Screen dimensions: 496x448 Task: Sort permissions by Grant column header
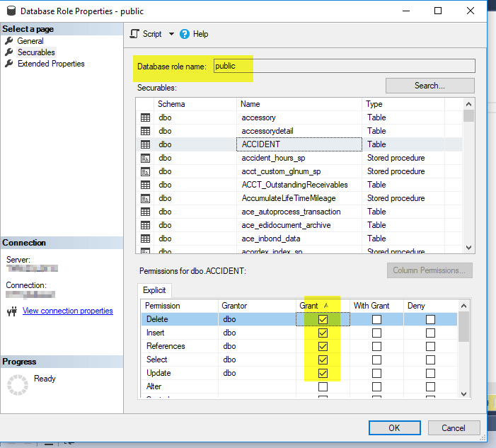pos(323,306)
